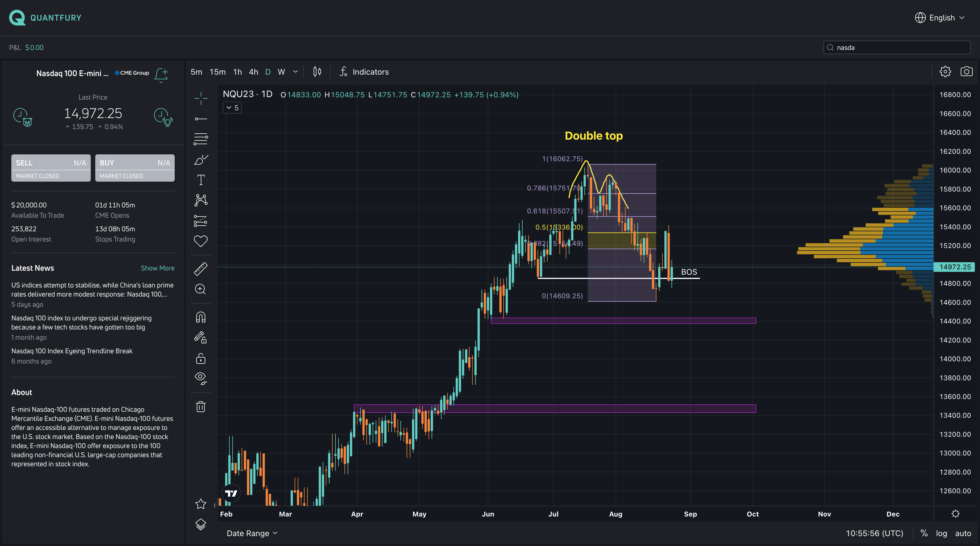Open the Nasdaq 100 special rejiggering article
980x546 pixels.
coord(81,322)
